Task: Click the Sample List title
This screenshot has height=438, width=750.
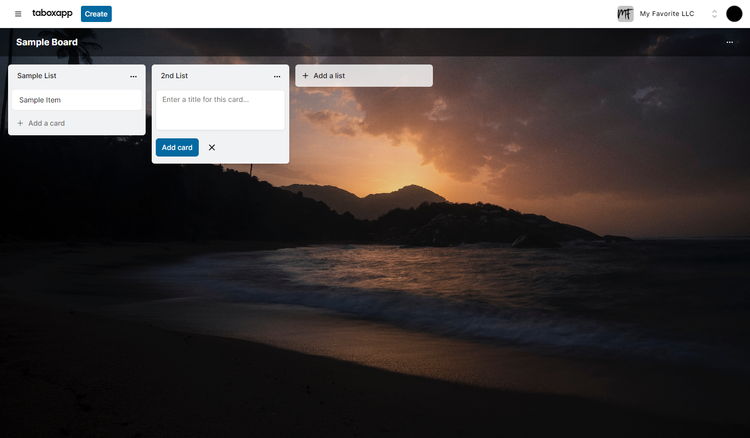Action: (x=37, y=76)
